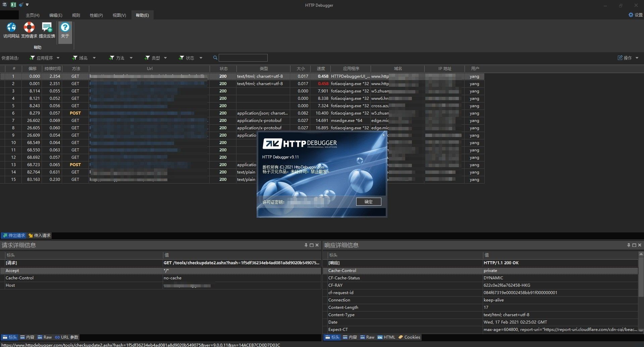Maximize the Response Details panel
This screenshot has height=347, width=644.
(634, 245)
